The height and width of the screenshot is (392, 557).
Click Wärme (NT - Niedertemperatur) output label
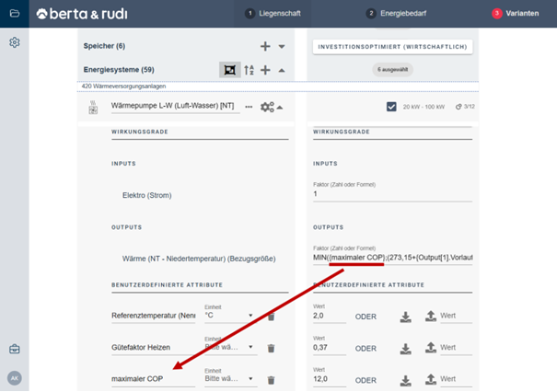199,259
